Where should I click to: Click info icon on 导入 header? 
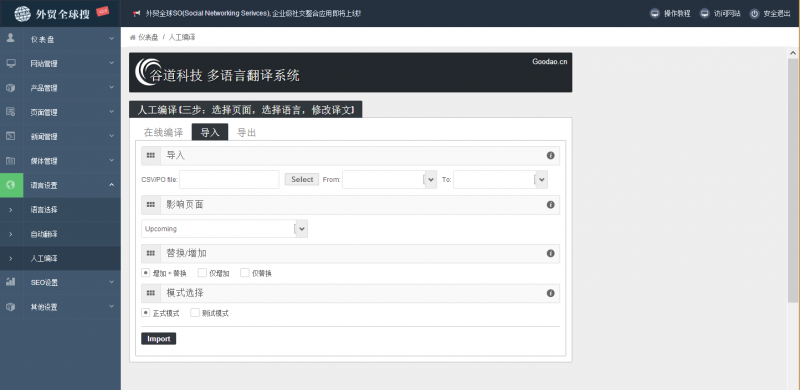click(x=551, y=156)
